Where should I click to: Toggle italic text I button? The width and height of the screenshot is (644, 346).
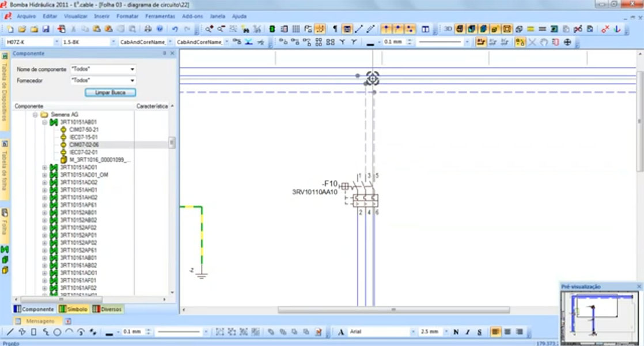(x=468, y=332)
